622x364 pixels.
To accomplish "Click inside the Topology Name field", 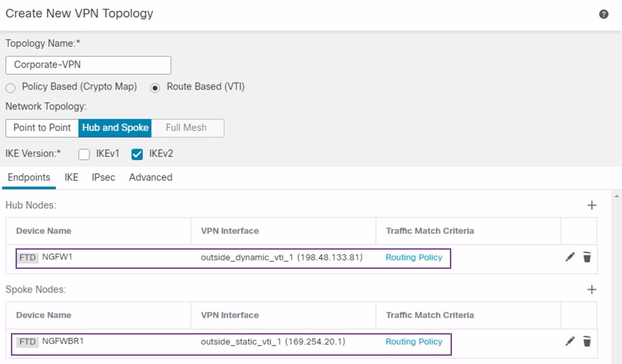I will [88, 65].
